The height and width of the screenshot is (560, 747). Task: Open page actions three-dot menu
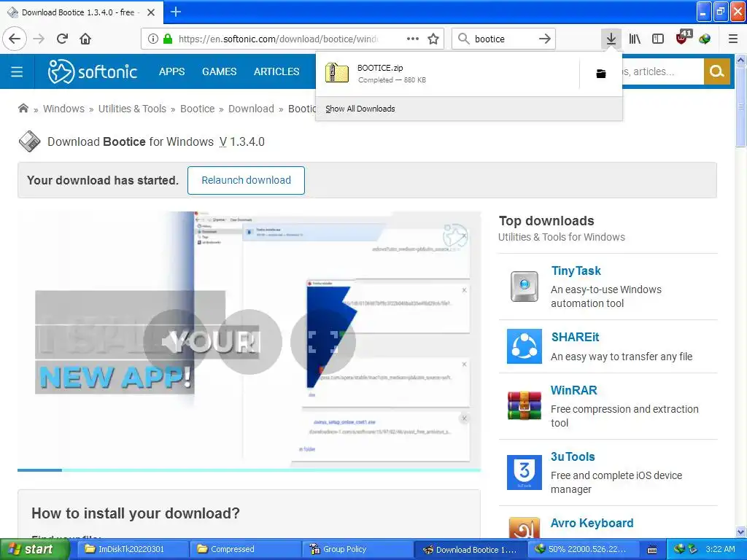coord(413,39)
